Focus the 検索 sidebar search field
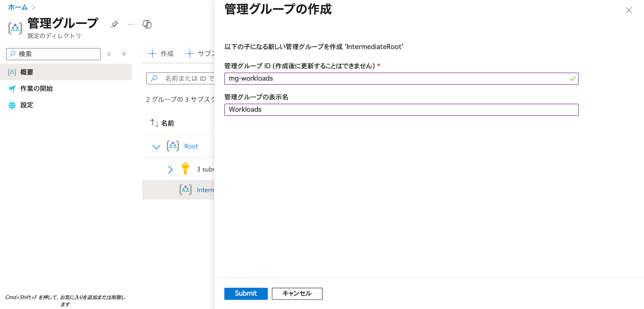The height and width of the screenshot is (309, 644). [x=53, y=54]
